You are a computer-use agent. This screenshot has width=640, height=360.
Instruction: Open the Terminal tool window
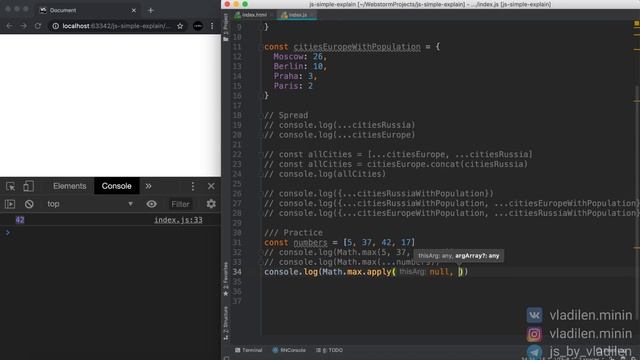pyautogui.click(x=249, y=350)
